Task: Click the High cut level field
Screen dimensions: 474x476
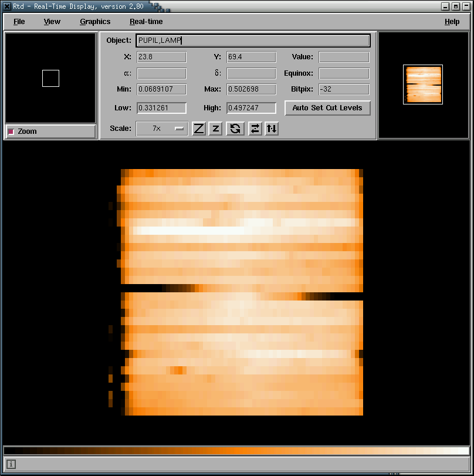Action: (x=251, y=108)
